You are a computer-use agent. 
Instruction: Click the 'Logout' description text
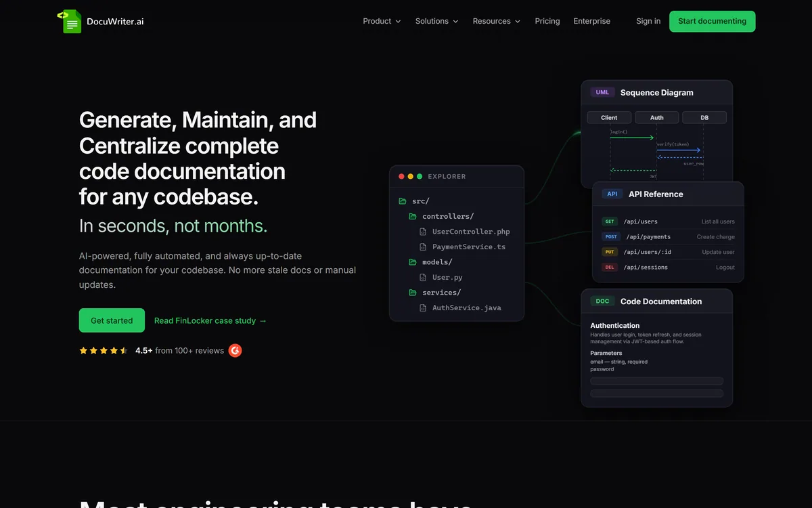tap(725, 268)
